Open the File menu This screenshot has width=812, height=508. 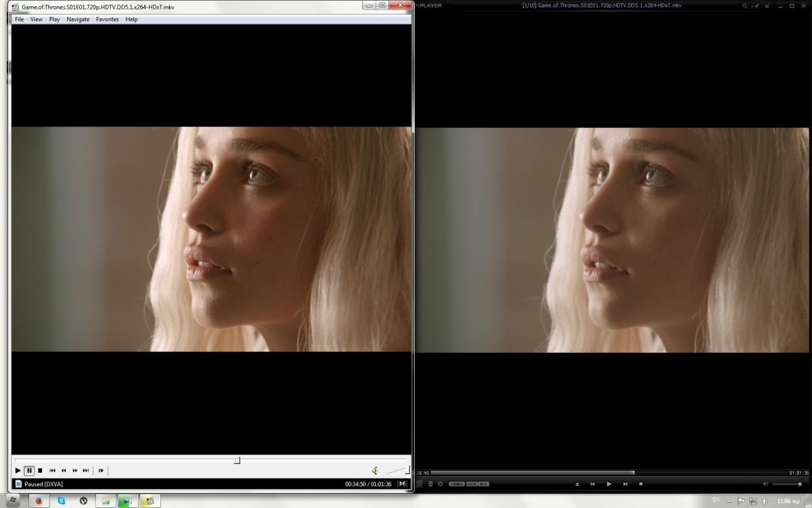[19, 19]
